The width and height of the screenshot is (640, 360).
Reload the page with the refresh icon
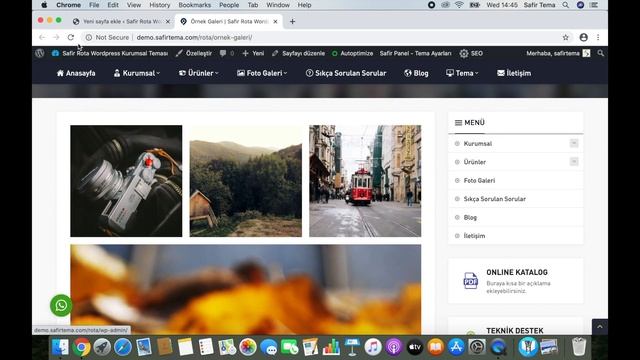tap(71, 37)
